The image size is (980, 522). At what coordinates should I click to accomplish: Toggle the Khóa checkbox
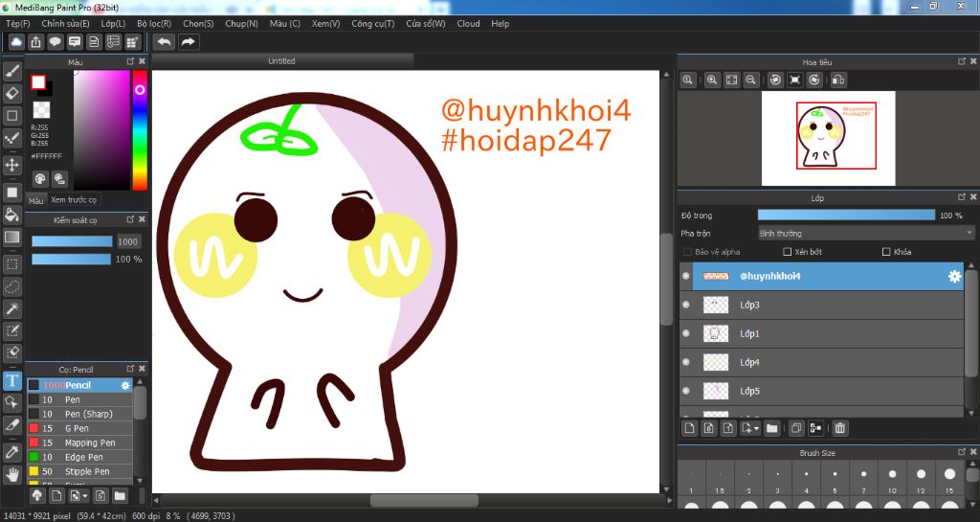[x=885, y=252]
